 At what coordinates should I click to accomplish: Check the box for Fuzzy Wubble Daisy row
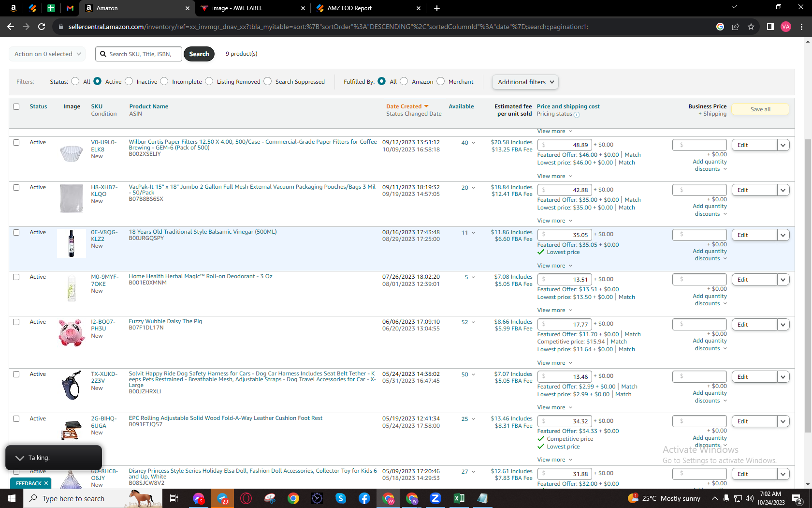(16, 322)
